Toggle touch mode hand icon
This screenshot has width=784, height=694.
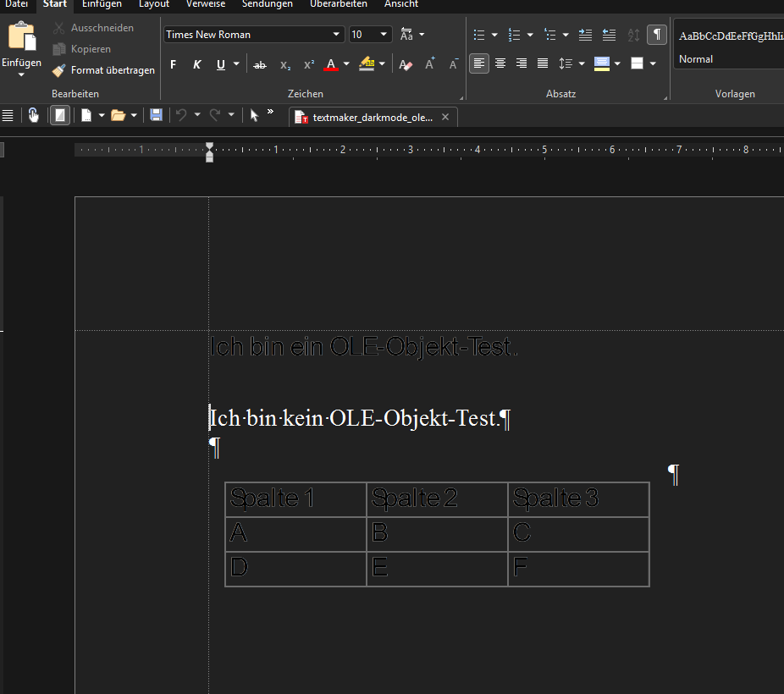point(34,115)
